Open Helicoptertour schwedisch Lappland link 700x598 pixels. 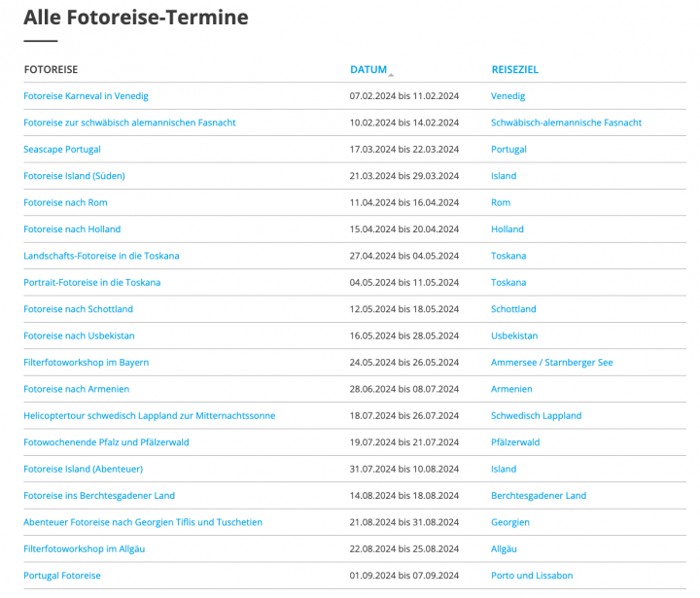click(x=150, y=416)
